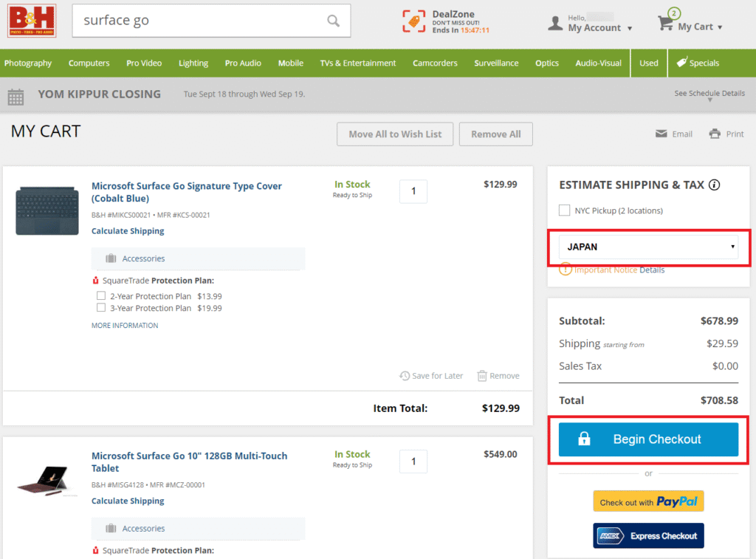Click the Amex logo on Express Checkout
Viewport: 756px width, 559px height.
point(611,536)
